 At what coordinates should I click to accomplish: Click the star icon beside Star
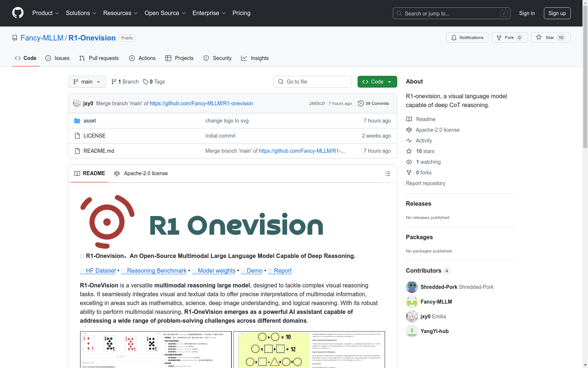pos(539,37)
